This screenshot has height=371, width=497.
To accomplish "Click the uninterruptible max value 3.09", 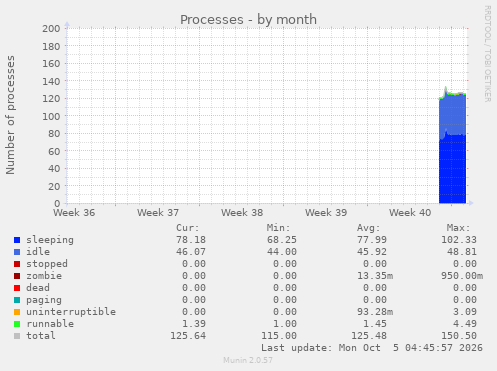I will (465, 312).
